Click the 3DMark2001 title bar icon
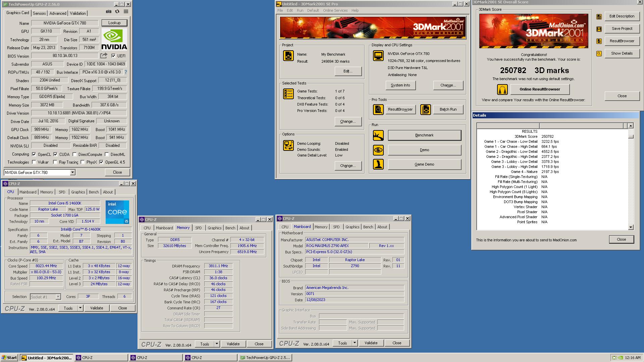Image resolution: width=644 pixels, height=362 pixels. 279,4
